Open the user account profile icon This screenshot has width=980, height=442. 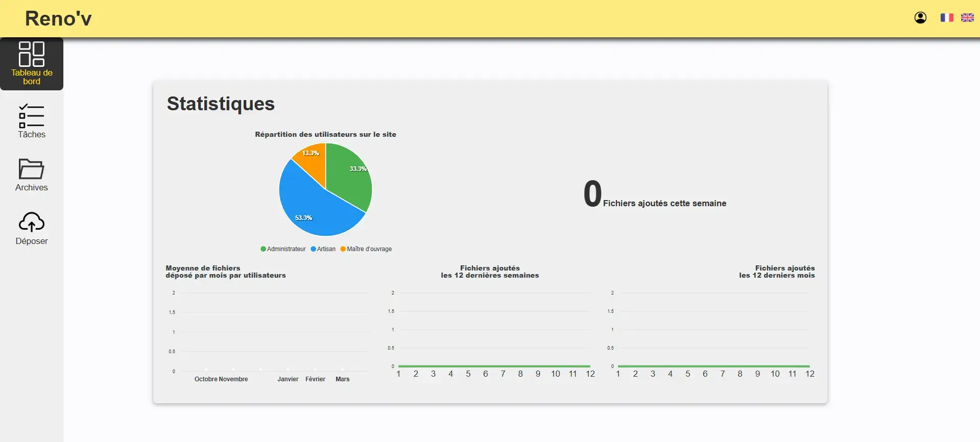[920, 18]
